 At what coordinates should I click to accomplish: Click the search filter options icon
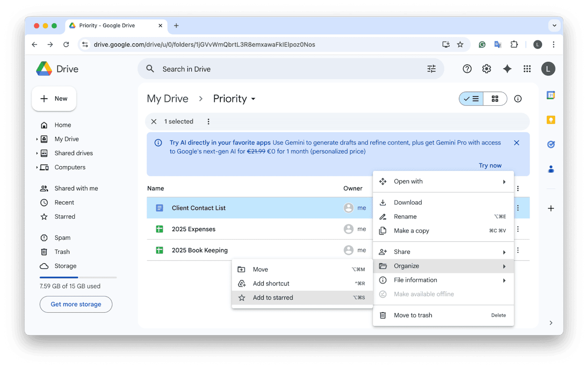431,69
